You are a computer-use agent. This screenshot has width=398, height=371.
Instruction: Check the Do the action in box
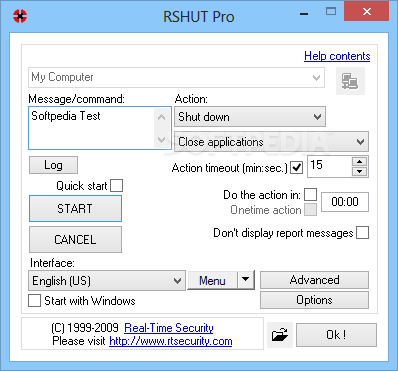tap(311, 195)
